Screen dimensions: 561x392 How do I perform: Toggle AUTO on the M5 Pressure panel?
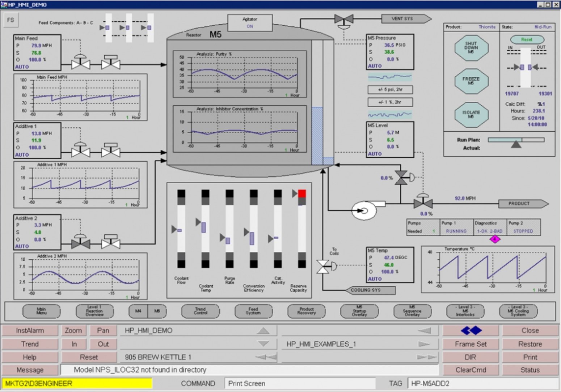click(375, 66)
